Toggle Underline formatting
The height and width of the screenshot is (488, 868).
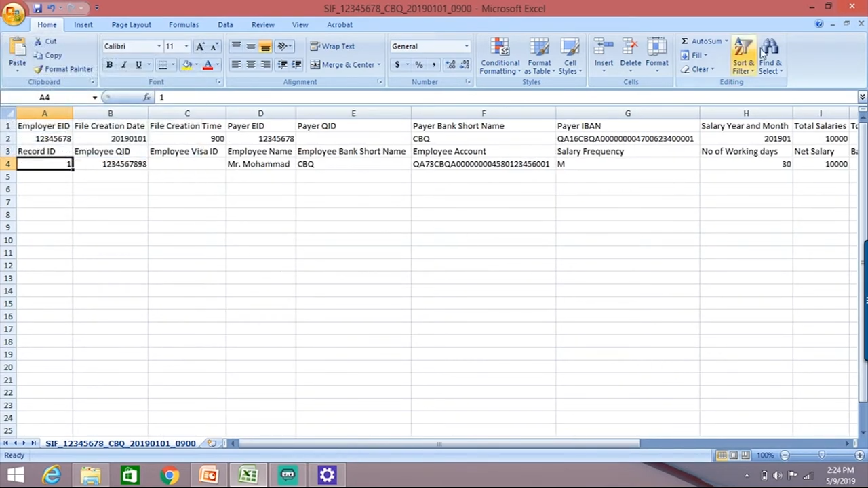(138, 64)
